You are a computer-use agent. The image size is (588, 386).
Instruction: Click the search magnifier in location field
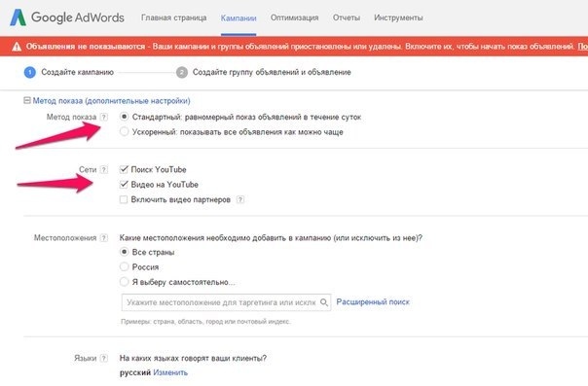pyautogui.click(x=324, y=302)
